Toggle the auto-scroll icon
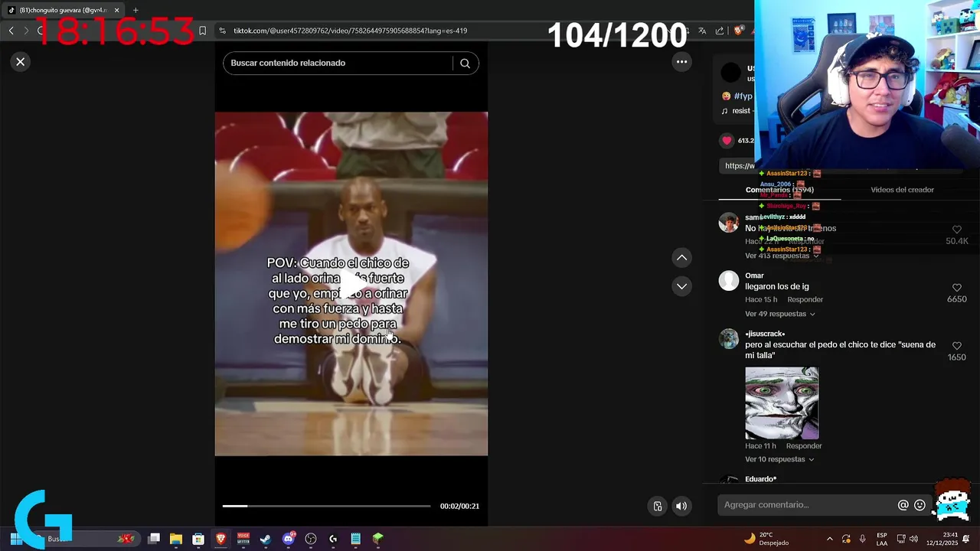The width and height of the screenshot is (980, 551). (x=658, y=506)
